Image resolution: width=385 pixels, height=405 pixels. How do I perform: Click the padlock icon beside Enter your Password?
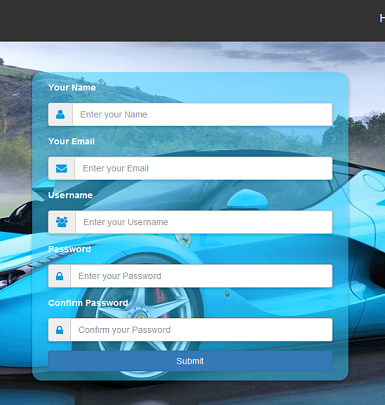click(x=59, y=276)
